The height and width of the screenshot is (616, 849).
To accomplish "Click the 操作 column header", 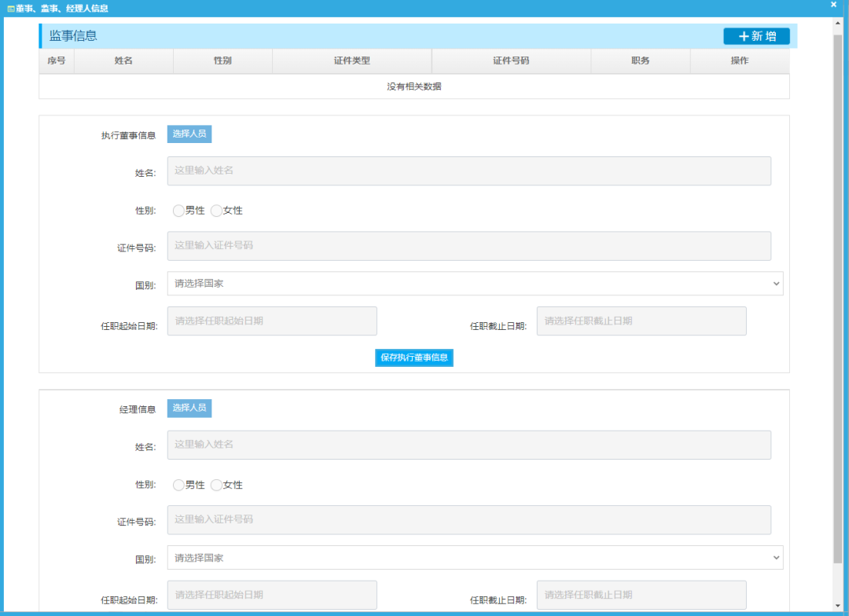I will click(x=740, y=60).
